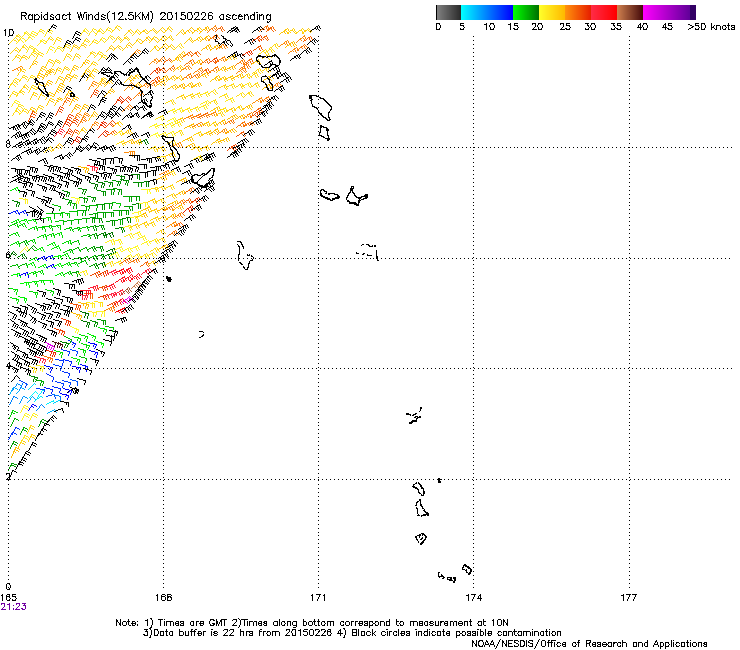Click the legend value '10'
This screenshot has width=740, height=650.
[x=489, y=27]
